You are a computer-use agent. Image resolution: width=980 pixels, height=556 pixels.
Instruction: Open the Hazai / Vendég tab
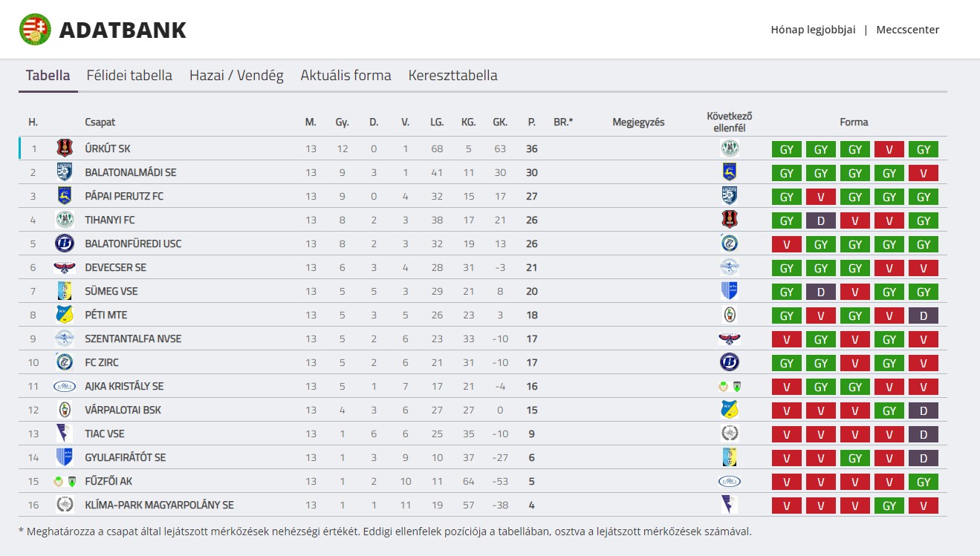[236, 76]
